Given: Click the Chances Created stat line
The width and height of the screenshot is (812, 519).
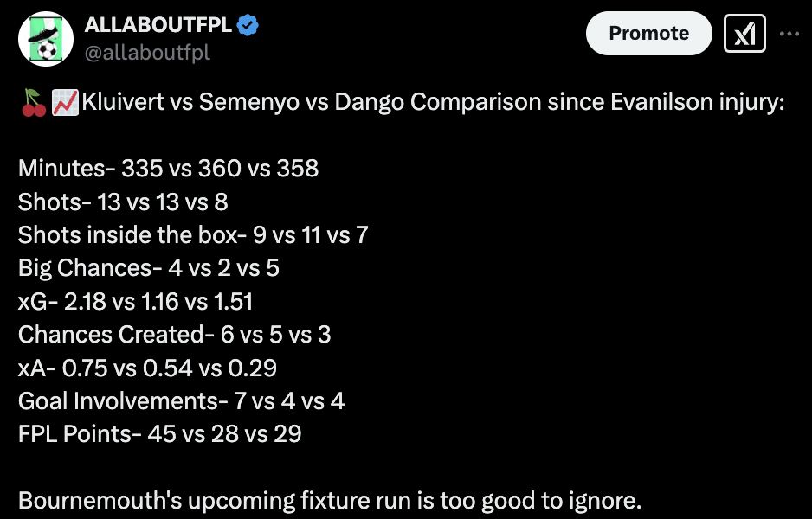Looking at the screenshot, I should click(175, 334).
